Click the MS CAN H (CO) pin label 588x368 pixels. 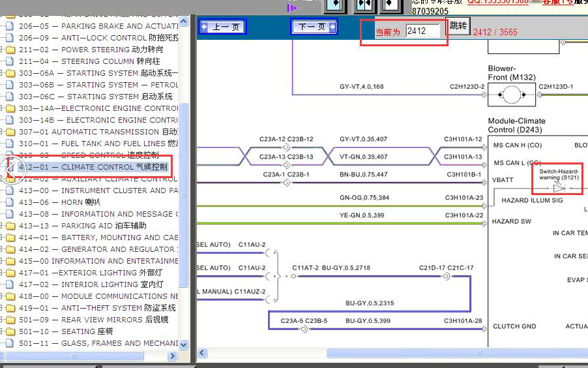[x=518, y=146]
